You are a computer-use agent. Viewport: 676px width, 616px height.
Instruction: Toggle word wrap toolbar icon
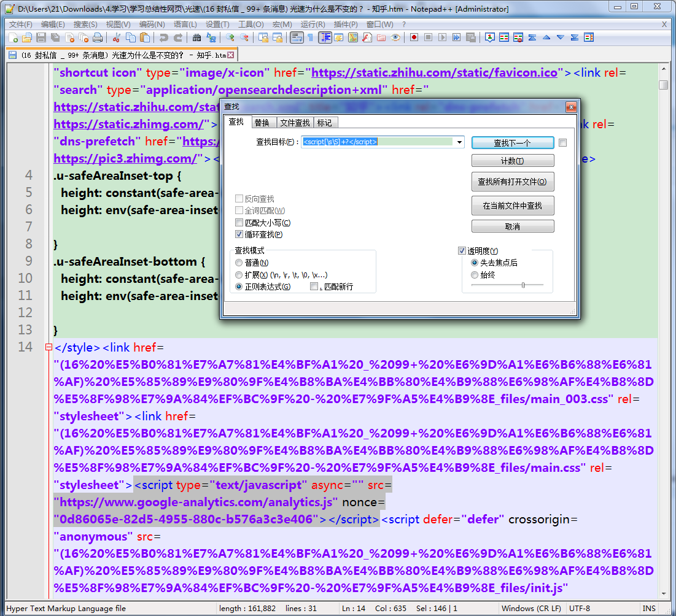pos(297,38)
